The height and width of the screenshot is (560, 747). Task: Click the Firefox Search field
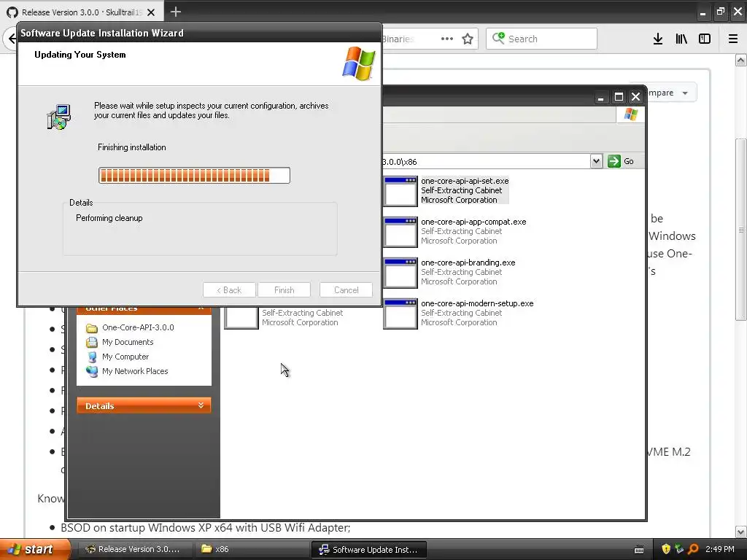pyautogui.click(x=542, y=39)
